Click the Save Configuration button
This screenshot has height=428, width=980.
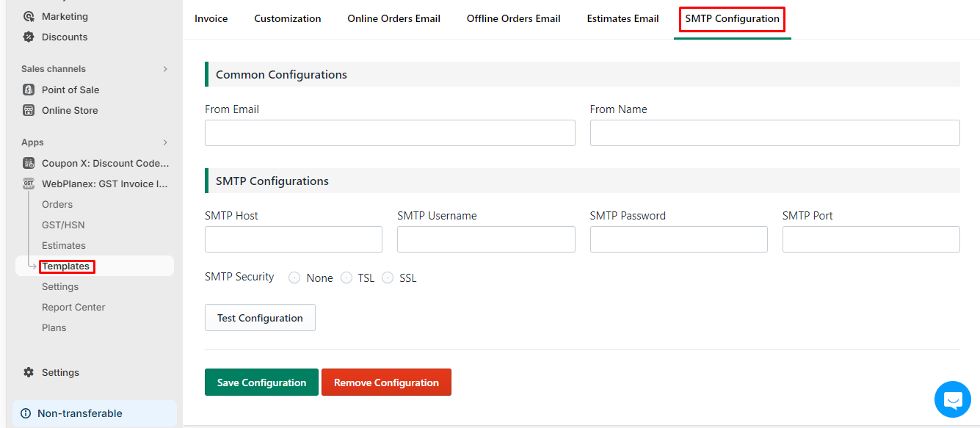click(x=261, y=382)
